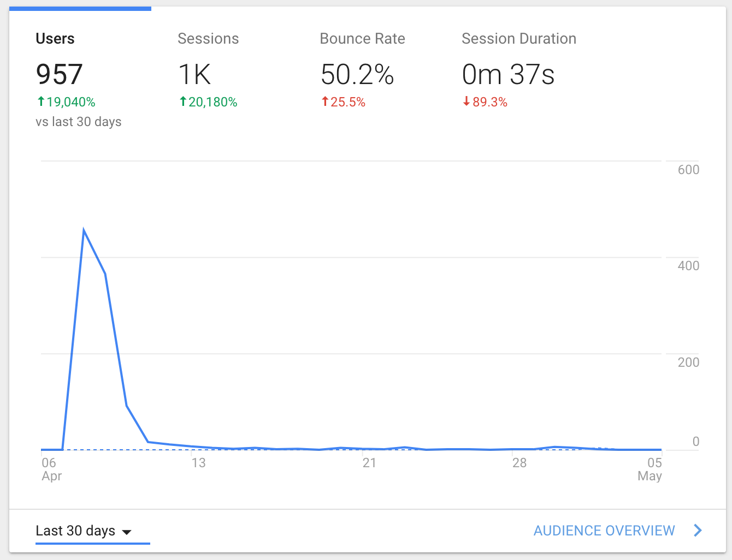The image size is (732, 560).
Task: Open the Audience Overview report link
Action: [604, 531]
